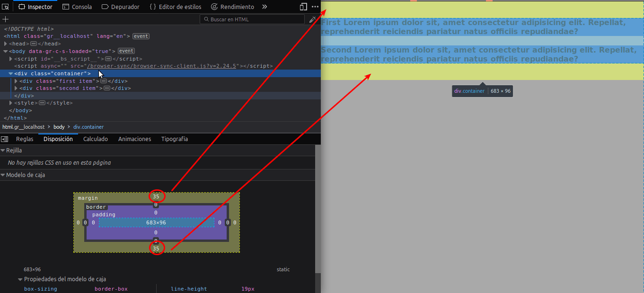Open ellipsis badge of __bs_script__ script
644x293 pixels.
point(108,59)
